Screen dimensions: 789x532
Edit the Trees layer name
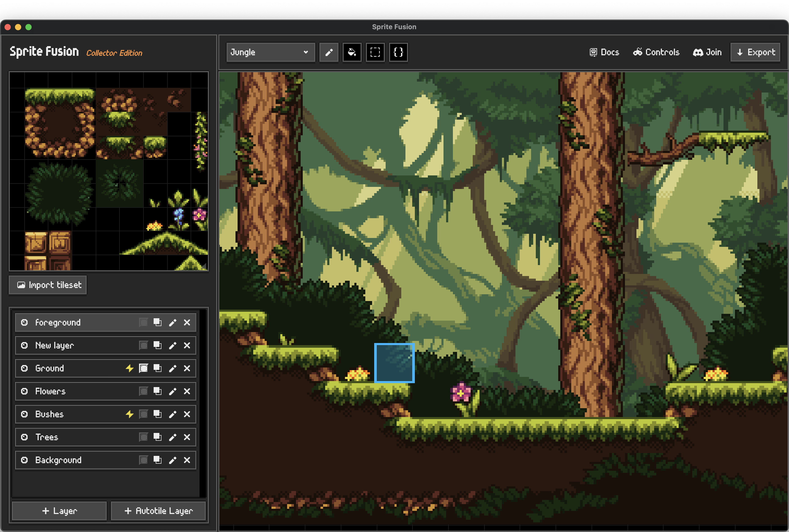(x=173, y=437)
